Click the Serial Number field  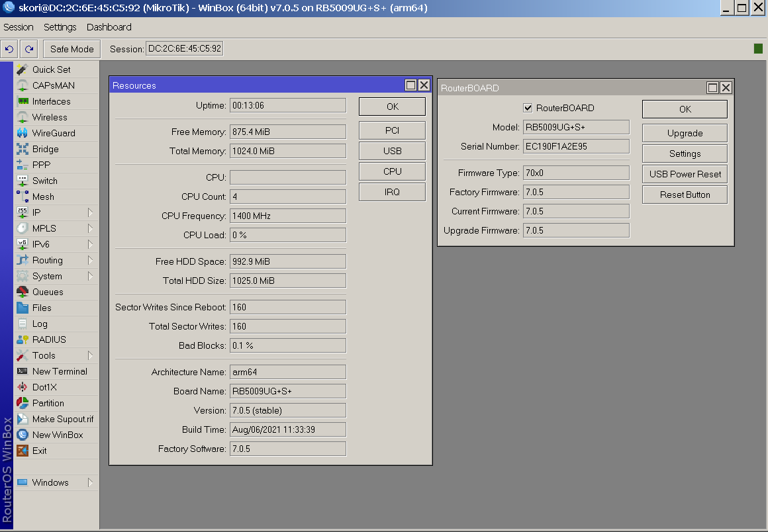pos(576,146)
